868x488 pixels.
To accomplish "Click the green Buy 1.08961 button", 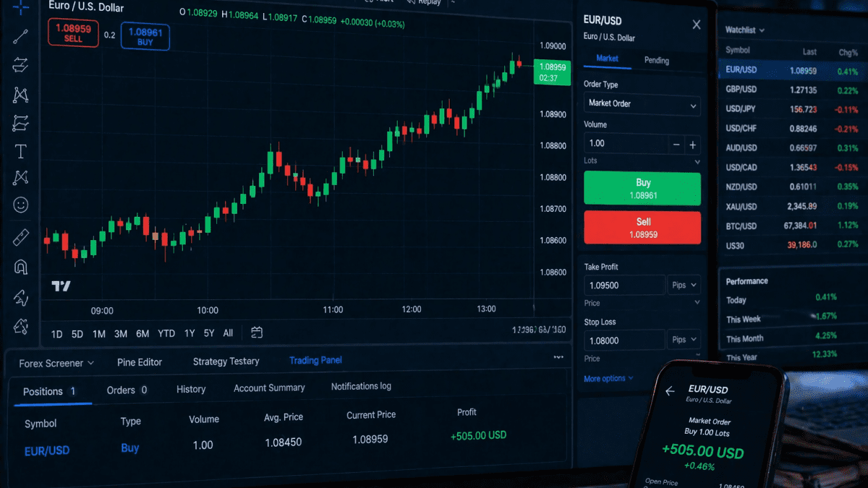I will tap(642, 188).
